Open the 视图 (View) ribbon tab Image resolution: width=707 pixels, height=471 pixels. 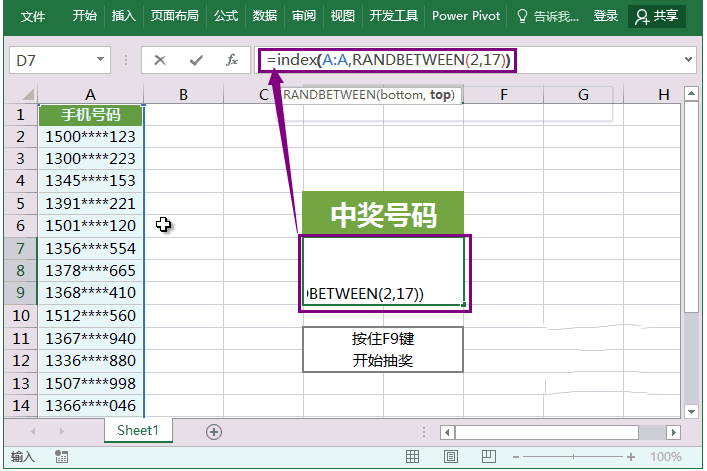(343, 16)
